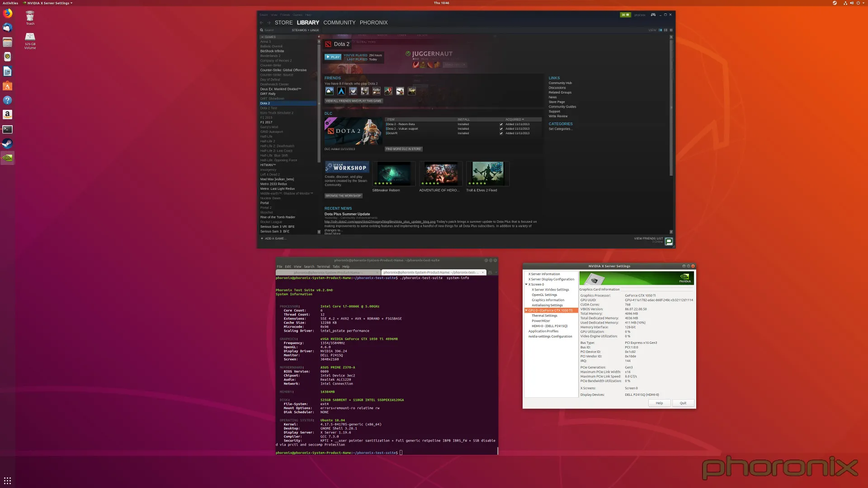868x488 pixels.
Task: Open the Steam Workshop banner
Action: (347, 167)
